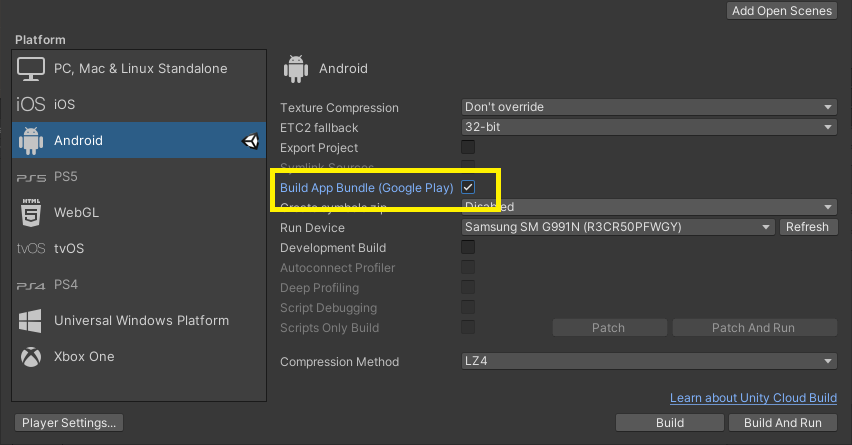Click the PC, Mac & Linux Standalone monitor icon
The image size is (852, 445).
coord(30,69)
